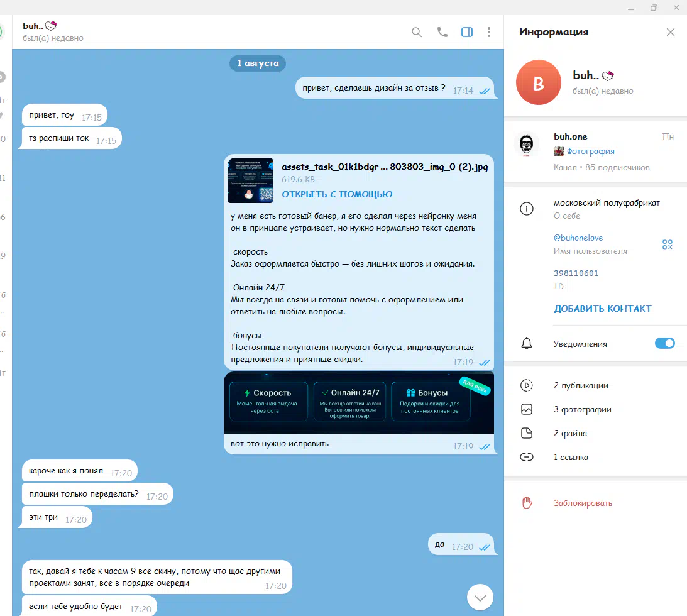Image resolution: width=687 pixels, height=616 pixels.
Task: Open ОТКРЫТЬ С ПОМОЩЬЮ for the file
Action: point(337,194)
